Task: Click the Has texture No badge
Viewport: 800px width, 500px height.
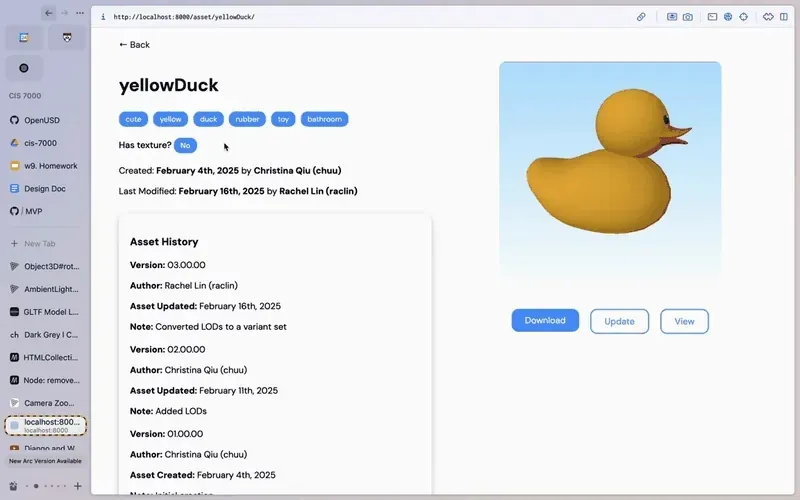Action: pos(185,145)
